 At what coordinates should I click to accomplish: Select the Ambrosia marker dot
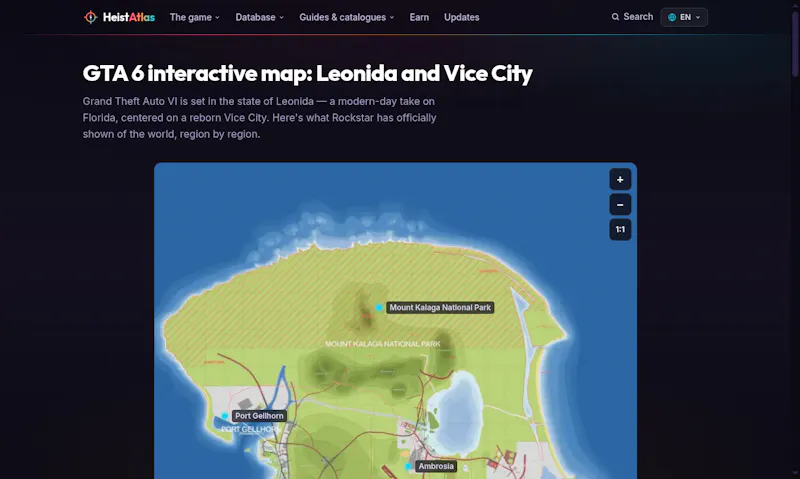point(408,466)
